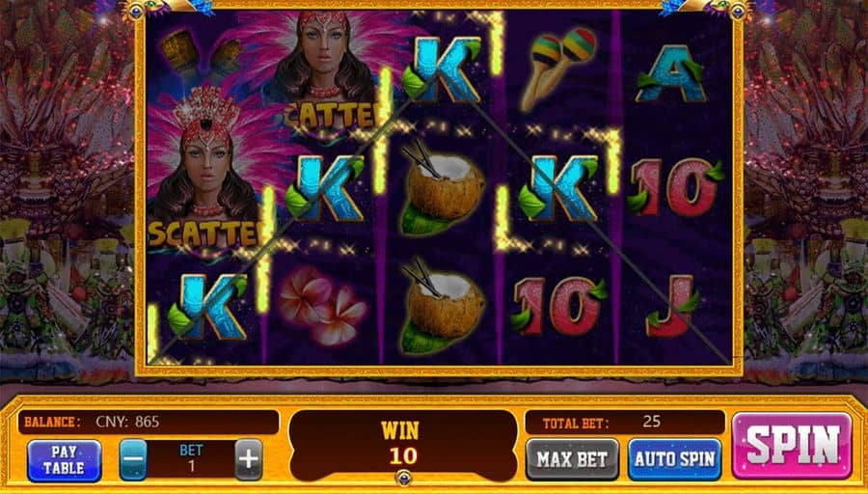Click the maracas symbol on the reels
This screenshot has height=494, width=868.
557,69
